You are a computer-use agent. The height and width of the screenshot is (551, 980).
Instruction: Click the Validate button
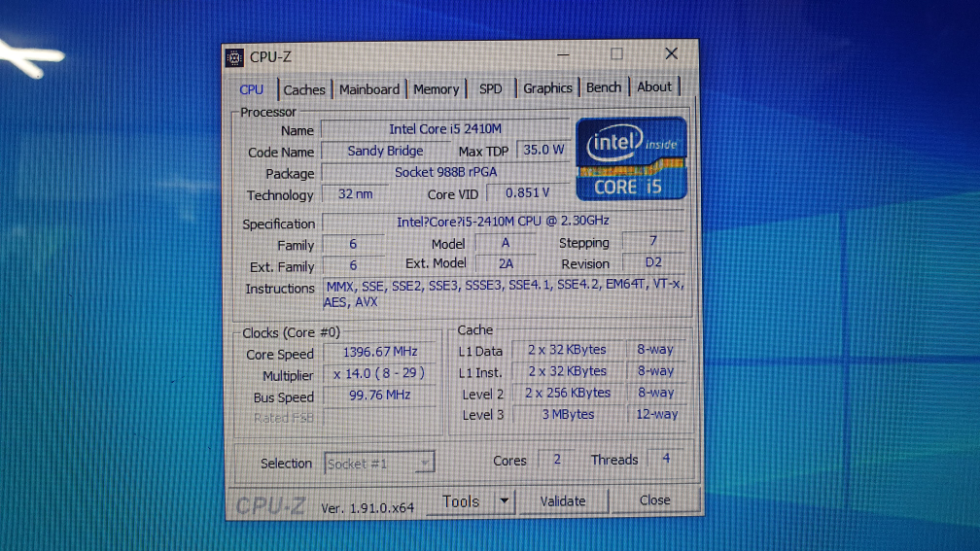(x=563, y=501)
